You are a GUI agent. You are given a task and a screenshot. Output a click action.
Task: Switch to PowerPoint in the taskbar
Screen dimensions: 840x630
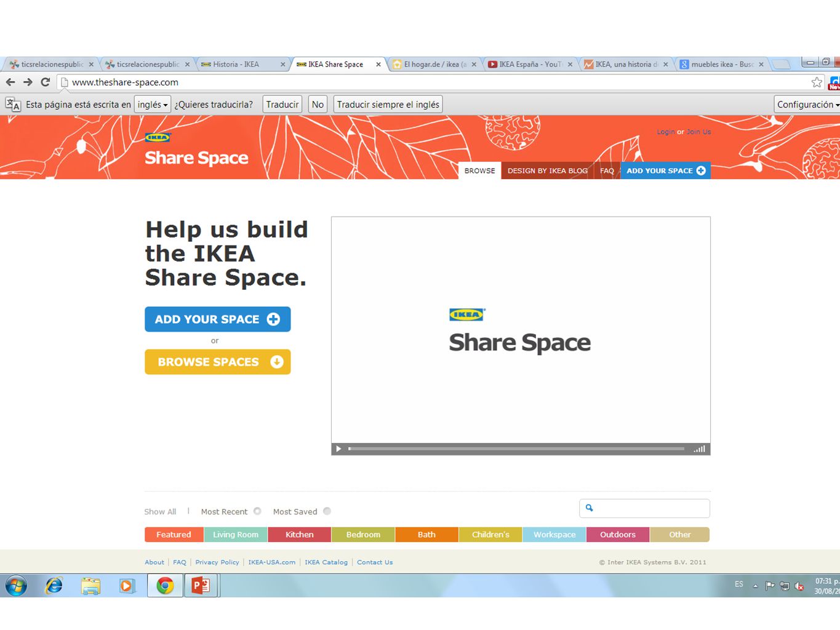(x=201, y=586)
